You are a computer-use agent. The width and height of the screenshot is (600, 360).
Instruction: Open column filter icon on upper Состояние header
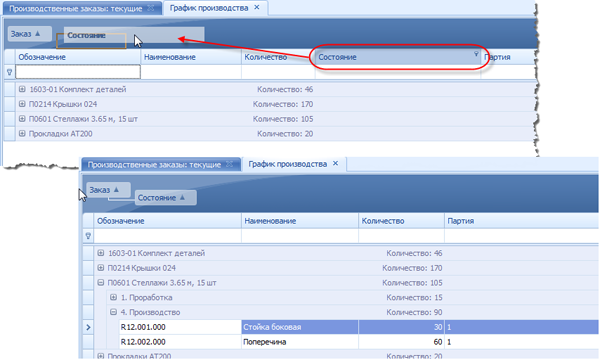tap(476, 54)
